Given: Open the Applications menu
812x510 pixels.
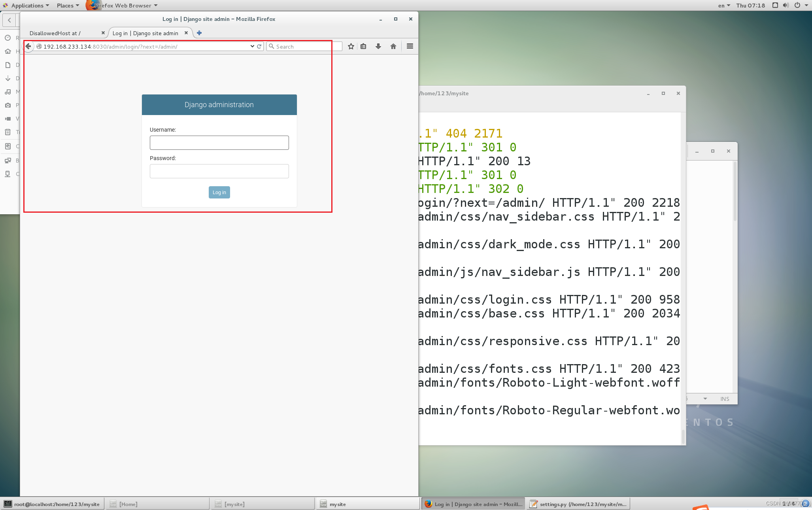Looking at the screenshot, I should point(27,5).
